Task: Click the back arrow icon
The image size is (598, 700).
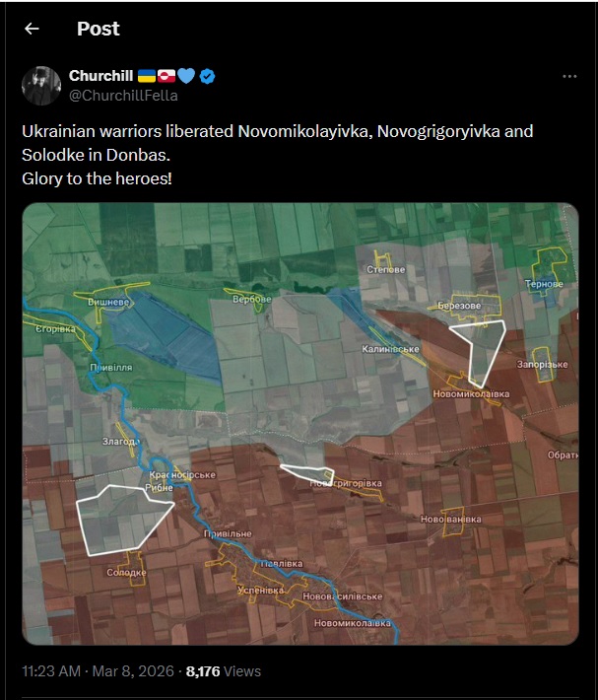Action: (32, 29)
